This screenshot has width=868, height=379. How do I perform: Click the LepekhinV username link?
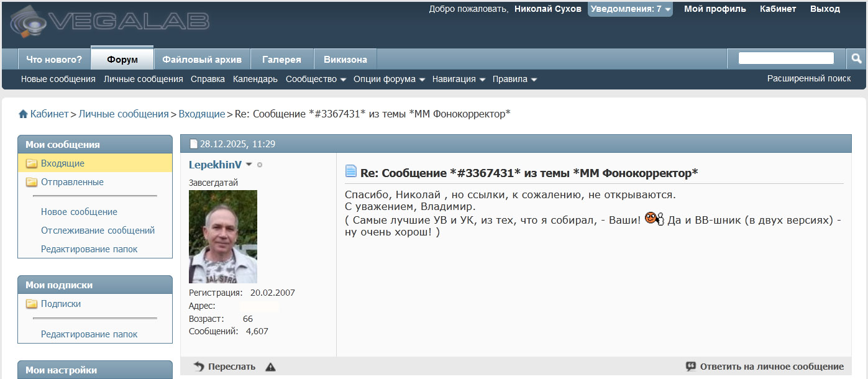click(215, 165)
